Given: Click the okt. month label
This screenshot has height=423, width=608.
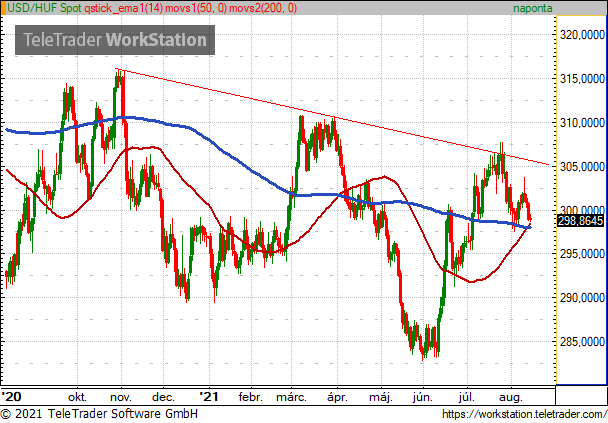Looking at the screenshot, I should pos(77,397).
